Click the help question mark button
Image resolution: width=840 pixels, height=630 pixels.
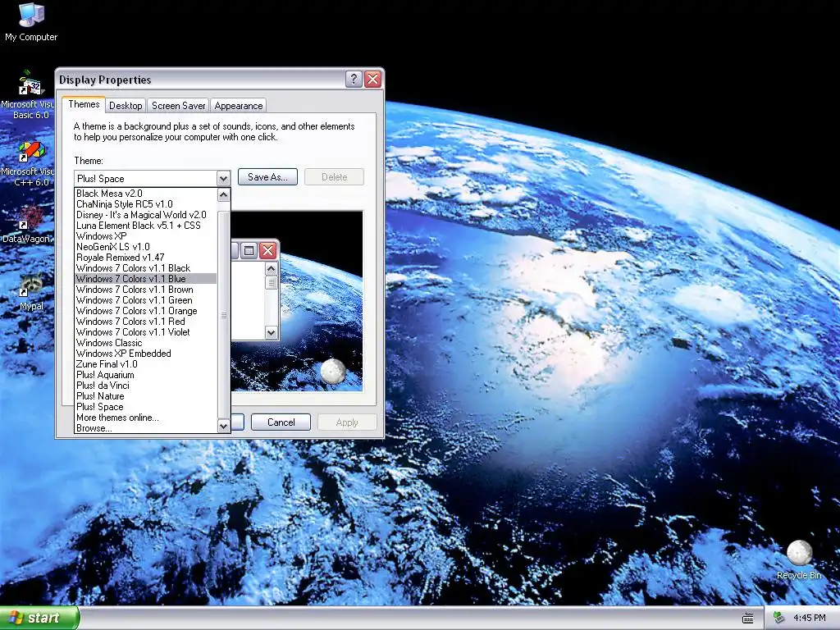pos(353,80)
